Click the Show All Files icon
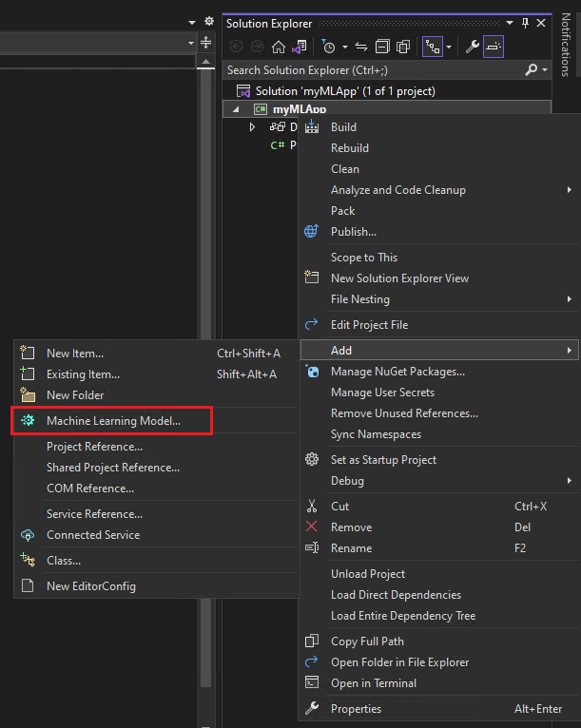 pyautogui.click(x=403, y=47)
